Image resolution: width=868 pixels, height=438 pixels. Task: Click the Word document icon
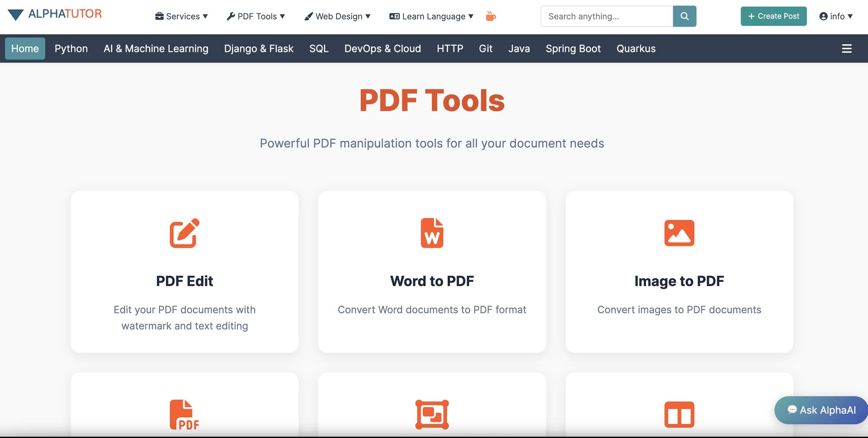coord(432,233)
